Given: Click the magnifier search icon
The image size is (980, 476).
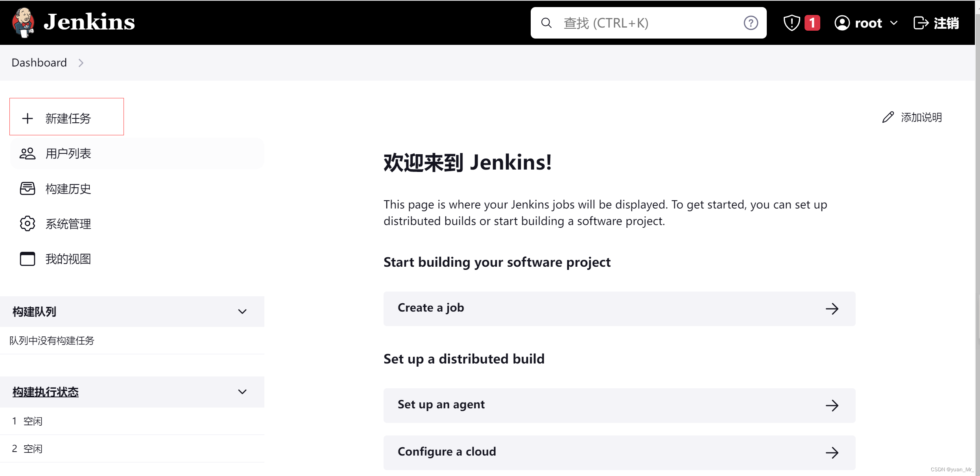Looking at the screenshot, I should tap(546, 23).
